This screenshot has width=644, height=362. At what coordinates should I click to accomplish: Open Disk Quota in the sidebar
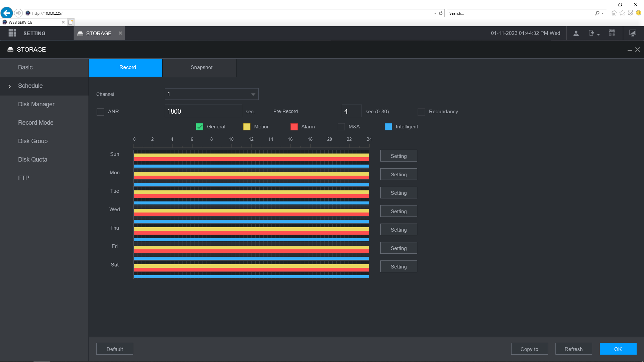tap(44, 160)
